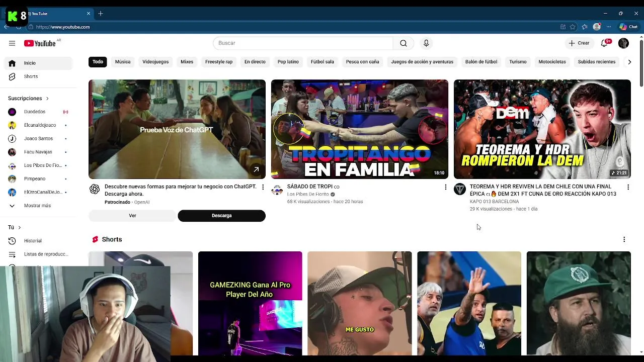Open Historial history icon
This screenshot has height=362, width=644.
click(12, 241)
